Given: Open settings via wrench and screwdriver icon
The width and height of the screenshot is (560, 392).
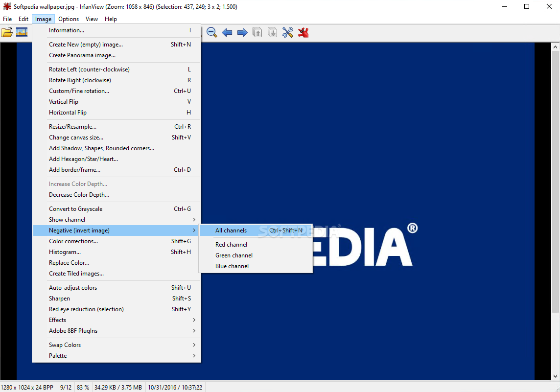Looking at the screenshot, I should click(x=288, y=32).
